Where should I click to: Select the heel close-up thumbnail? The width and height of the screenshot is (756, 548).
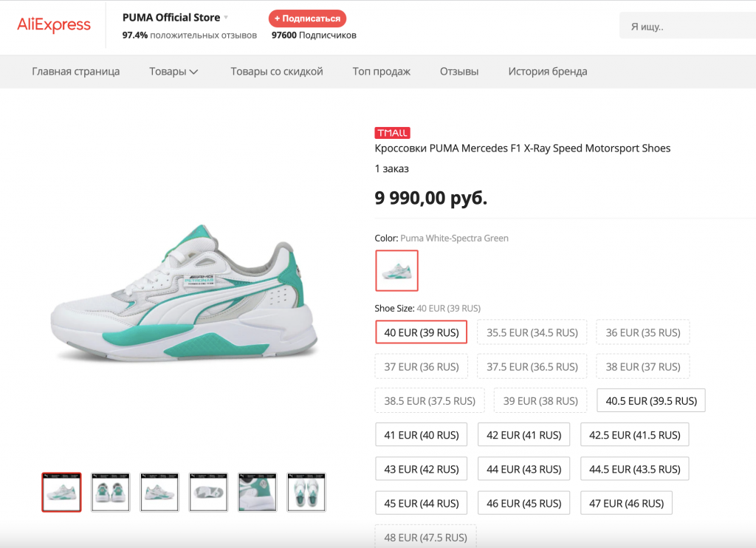[x=258, y=492]
